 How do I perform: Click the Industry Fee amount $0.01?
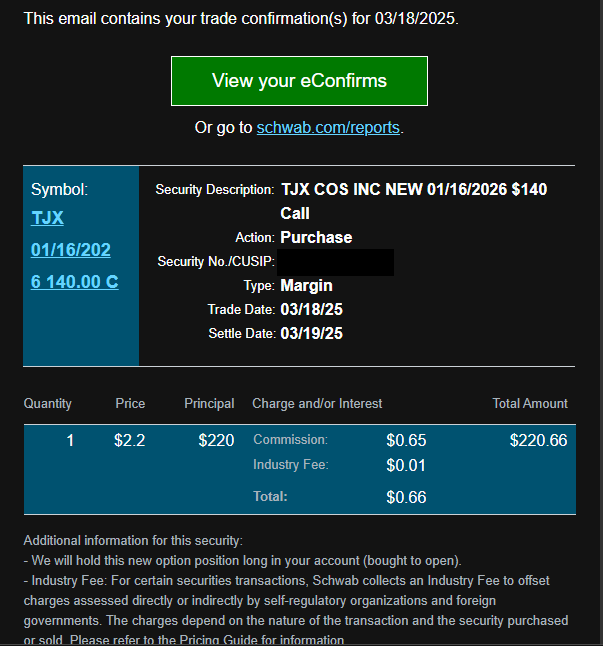(406, 465)
